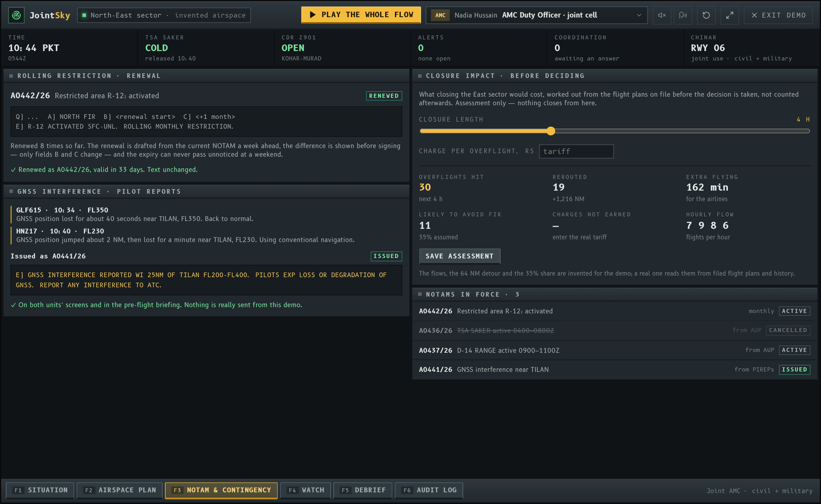Click the reset demo circular arrow icon
The width and height of the screenshot is (821, 504).
click(706, 15)
